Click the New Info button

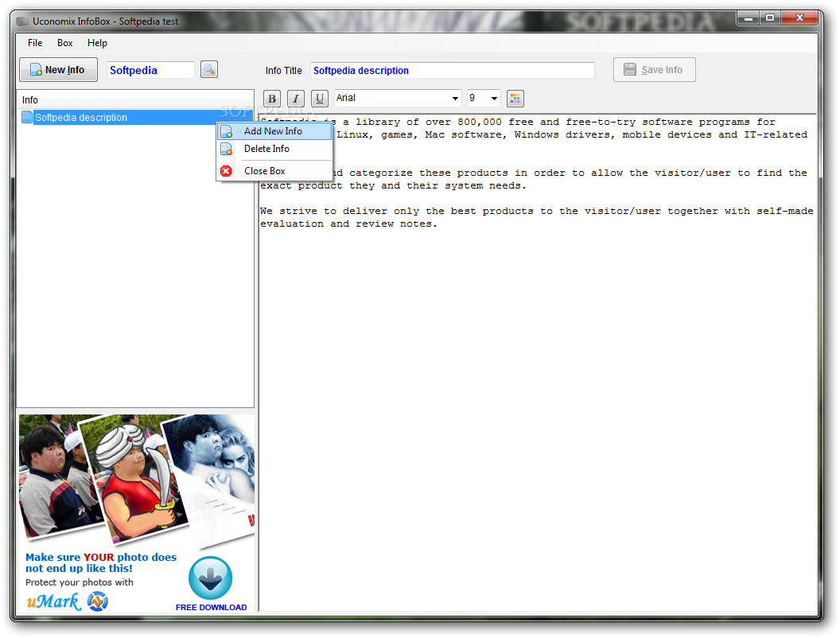(58, 70)
